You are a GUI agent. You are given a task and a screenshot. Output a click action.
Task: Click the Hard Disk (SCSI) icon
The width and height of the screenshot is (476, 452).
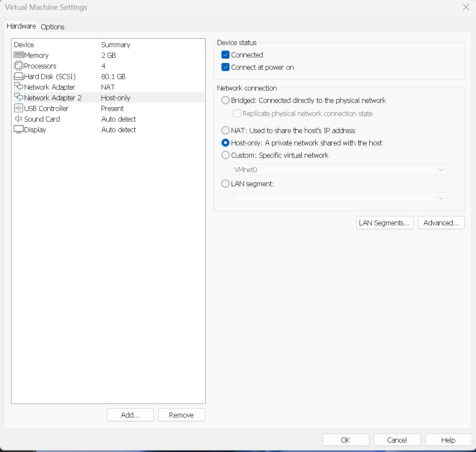pos(18,77)
